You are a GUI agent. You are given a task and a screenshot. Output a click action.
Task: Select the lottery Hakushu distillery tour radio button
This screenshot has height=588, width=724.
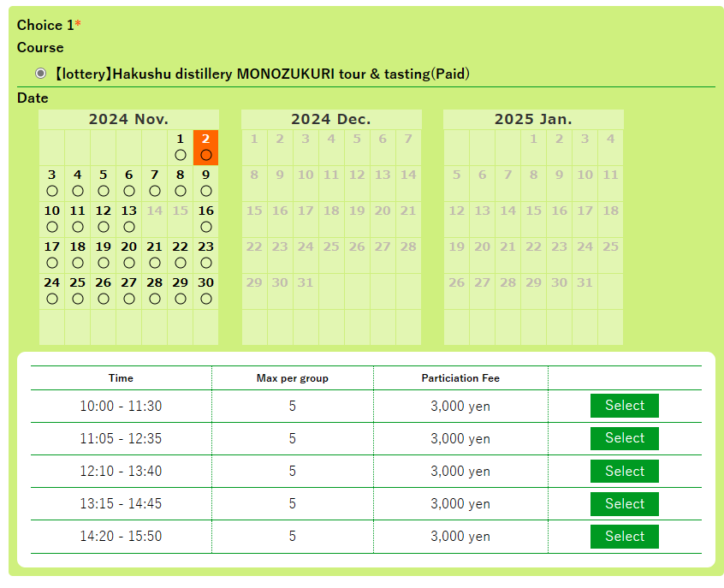click(x=40, y=74)
